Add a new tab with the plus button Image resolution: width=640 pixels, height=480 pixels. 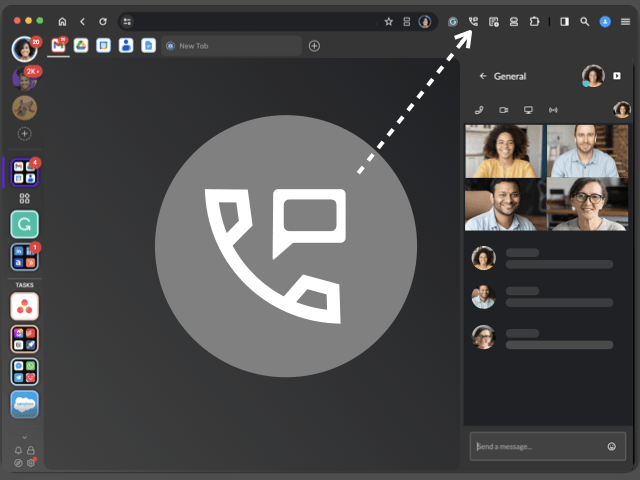pyautogui.click(x=314, y=46)
